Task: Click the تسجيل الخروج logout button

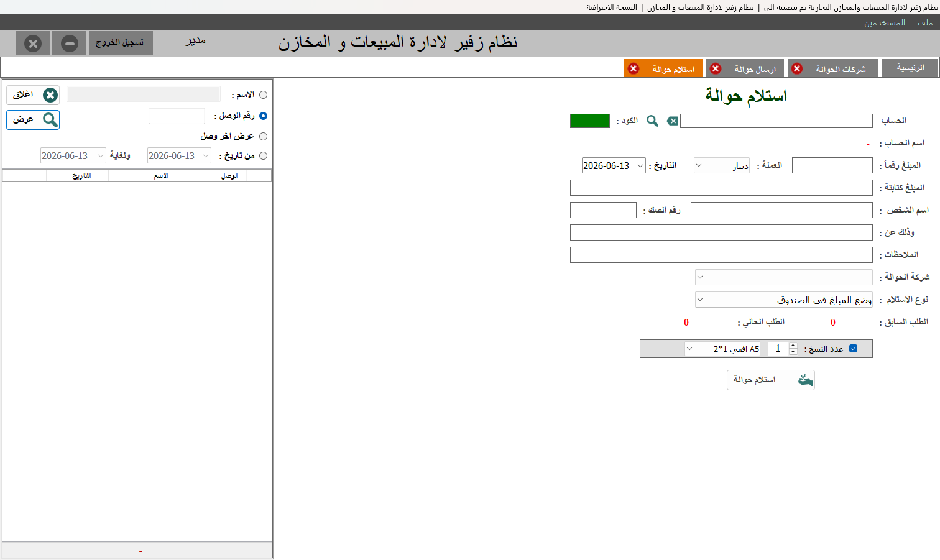Action: [121, 43]
